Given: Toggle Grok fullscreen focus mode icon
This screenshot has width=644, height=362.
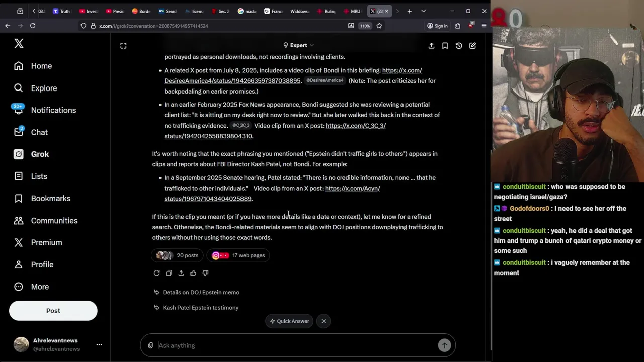Looking at the screenshot, I should point(123,46).
